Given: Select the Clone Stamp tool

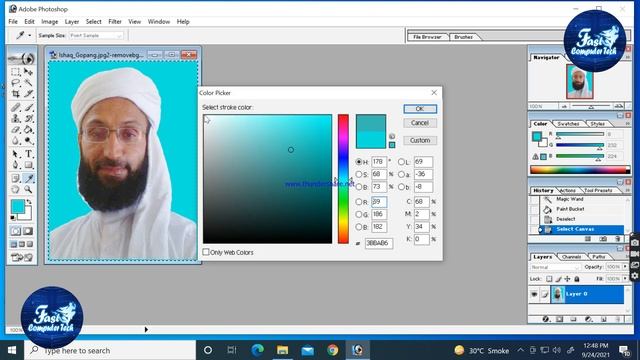Looking at the screenshot, I should (16, 118).
